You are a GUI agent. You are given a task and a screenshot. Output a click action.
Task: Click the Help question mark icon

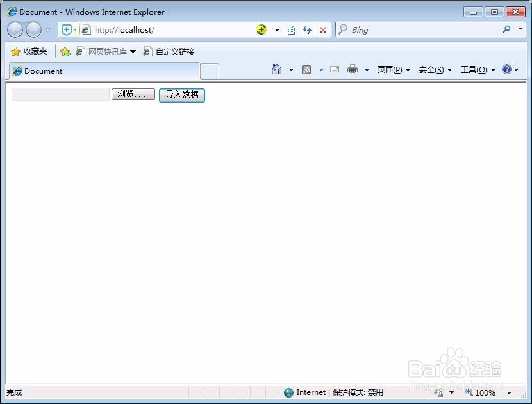[506, 69]
